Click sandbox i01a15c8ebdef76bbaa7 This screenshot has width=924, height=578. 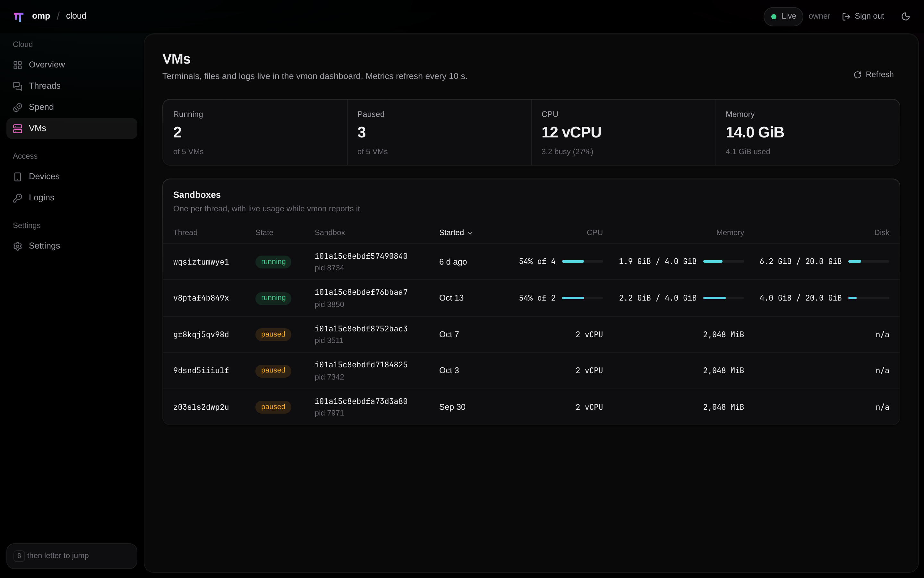pos(361,293)
